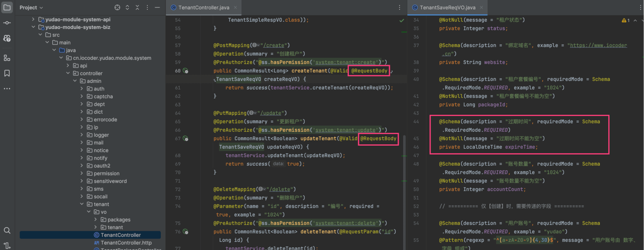
Task: Open the Structure tool window icon
Action: (7, 58)
